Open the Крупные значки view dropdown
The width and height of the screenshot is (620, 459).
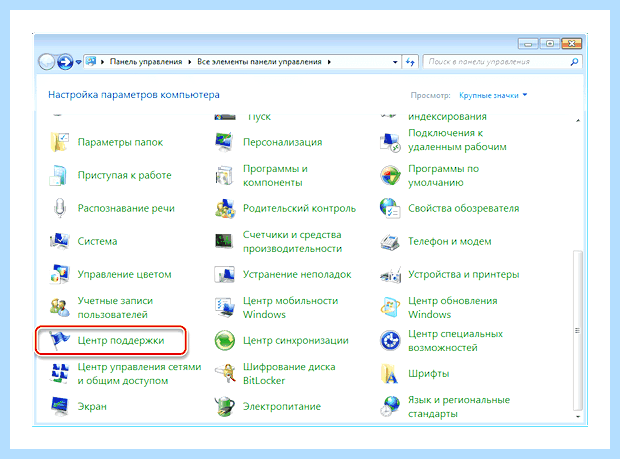(x=493, y=95)
